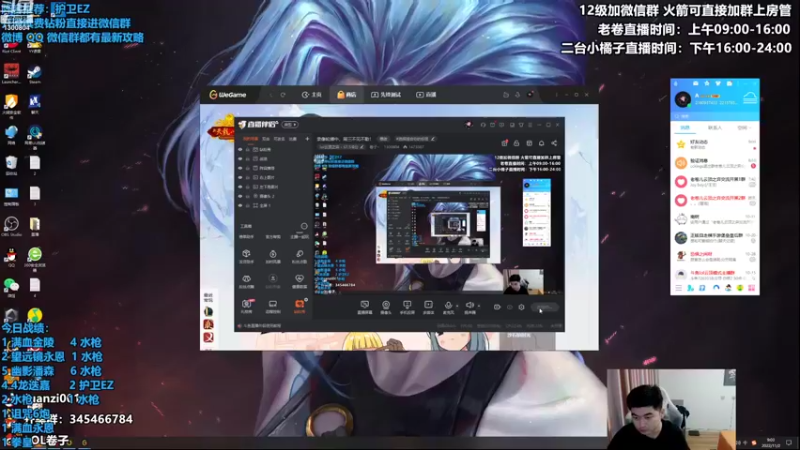Click the stream preview in 直播伴侣
800x450 pixels.
click(x=438, y=223)
